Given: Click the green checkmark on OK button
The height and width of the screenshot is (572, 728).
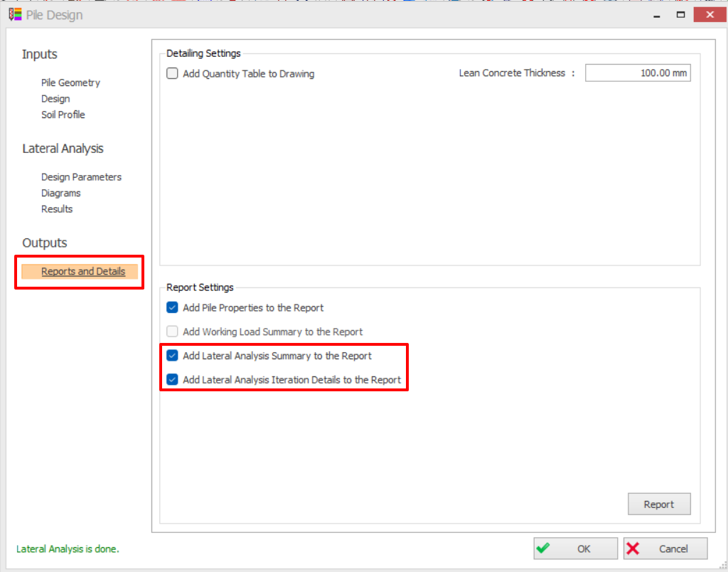Looking at the screenshot, I should click(x=543, y=549).
